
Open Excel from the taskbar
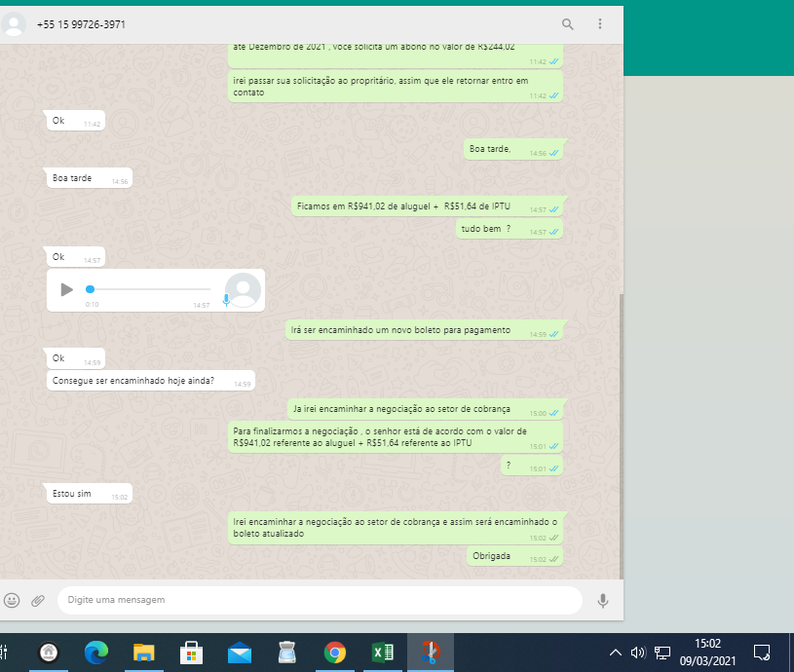382,653
